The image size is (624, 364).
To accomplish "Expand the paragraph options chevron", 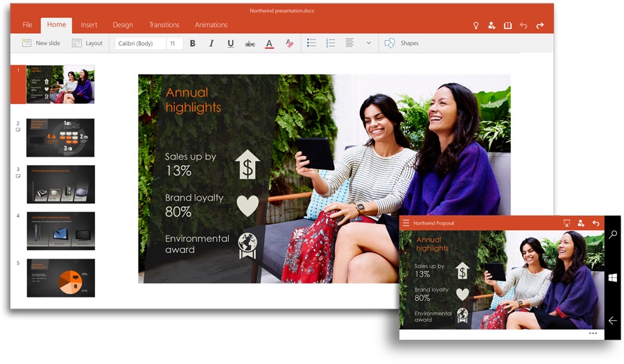I will coord(368,43).
